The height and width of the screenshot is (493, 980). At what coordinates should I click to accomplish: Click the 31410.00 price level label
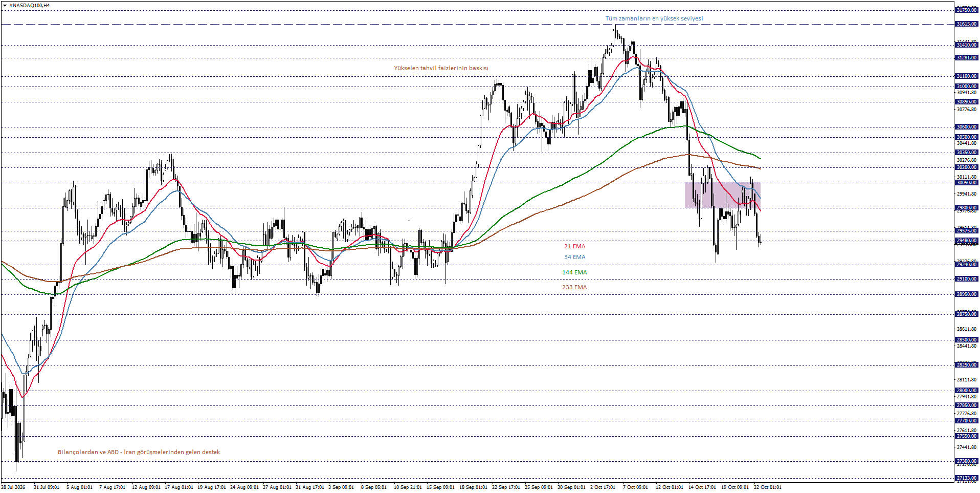[x=966, y=45]
